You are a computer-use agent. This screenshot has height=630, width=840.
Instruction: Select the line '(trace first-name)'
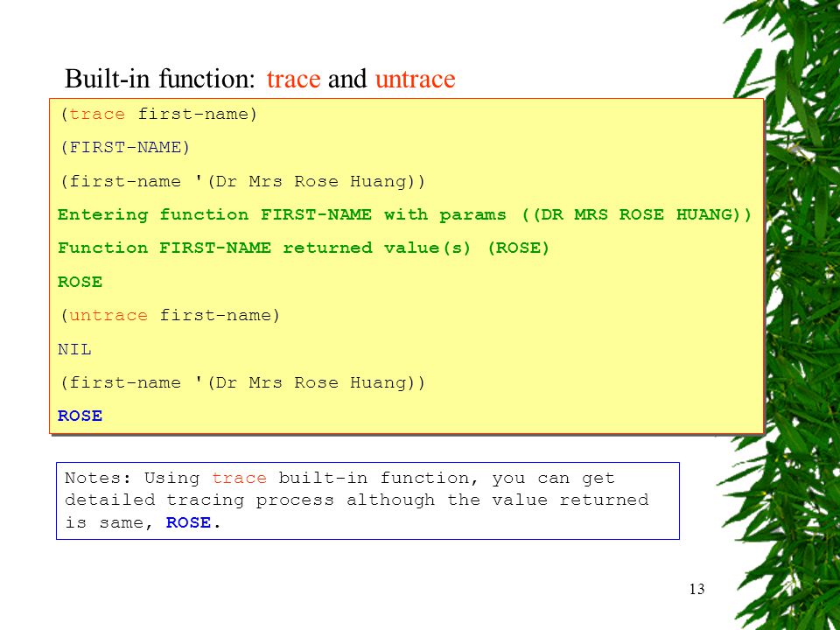tap(158, 114)
